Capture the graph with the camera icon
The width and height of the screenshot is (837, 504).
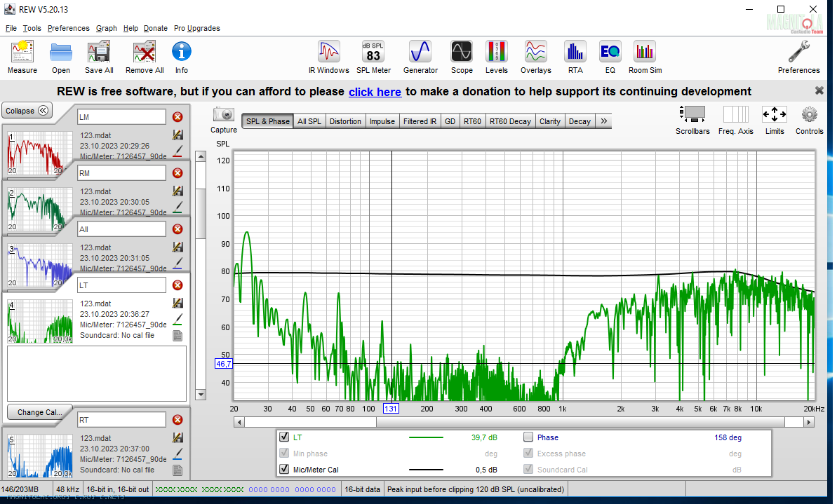tap(224, 115)
